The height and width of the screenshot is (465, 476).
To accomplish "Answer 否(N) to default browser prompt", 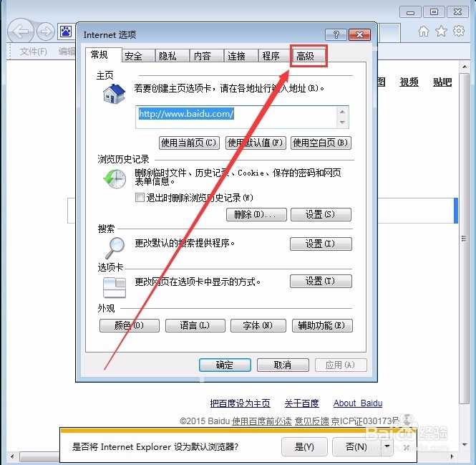I will (356, 447).
